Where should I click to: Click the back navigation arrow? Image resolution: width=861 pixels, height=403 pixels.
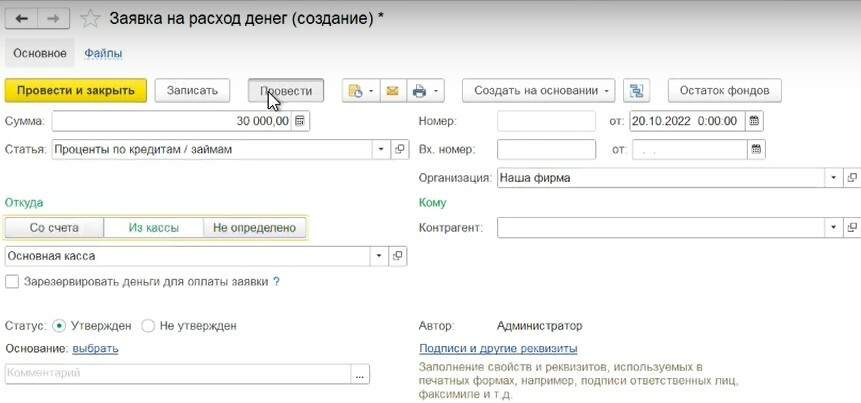point(22,18)
